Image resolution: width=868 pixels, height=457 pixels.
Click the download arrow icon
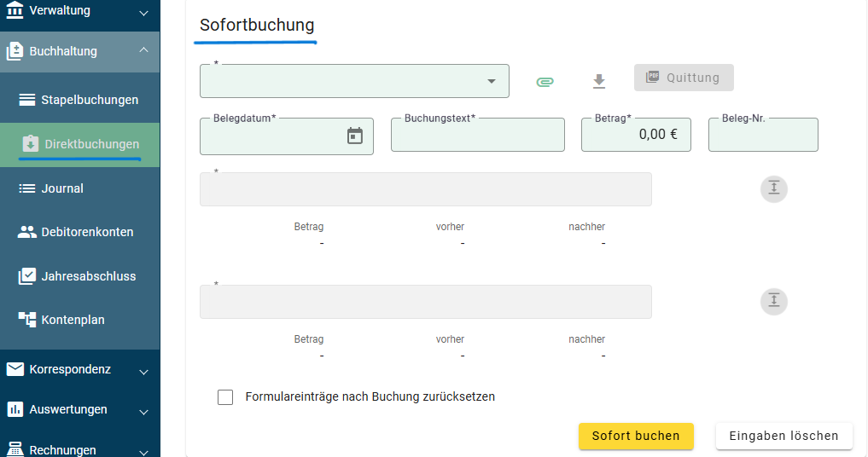pyautogui.click(x=599, y=82)
